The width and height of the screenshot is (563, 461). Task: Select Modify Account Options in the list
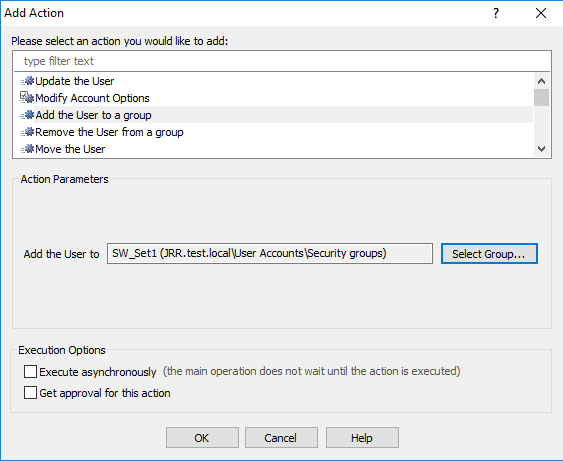pyautogui.click(x=92, y=98)
